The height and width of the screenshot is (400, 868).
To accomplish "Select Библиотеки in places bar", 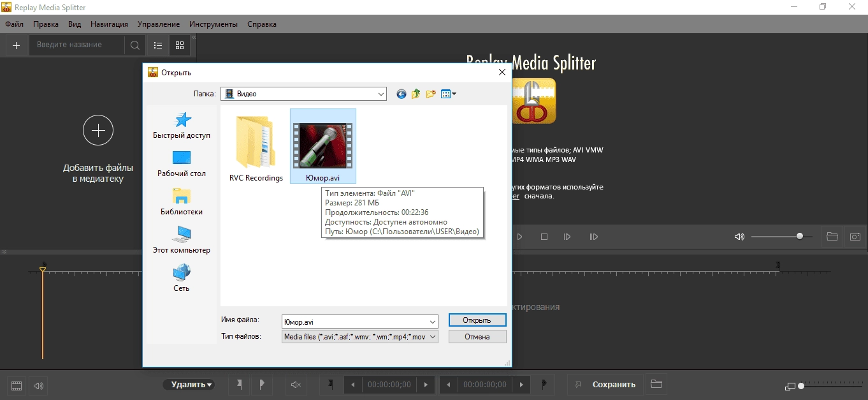I will coord(182,202).
